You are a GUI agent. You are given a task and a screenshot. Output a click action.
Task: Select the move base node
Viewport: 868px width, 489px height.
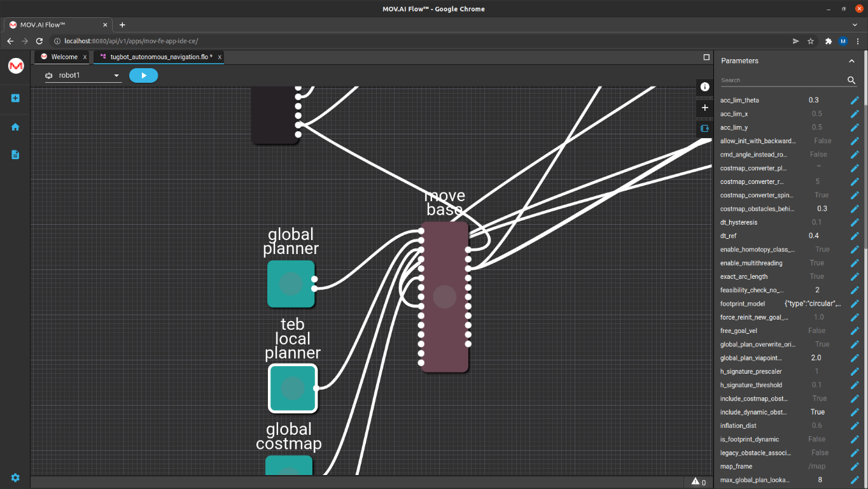click(444, 297)
